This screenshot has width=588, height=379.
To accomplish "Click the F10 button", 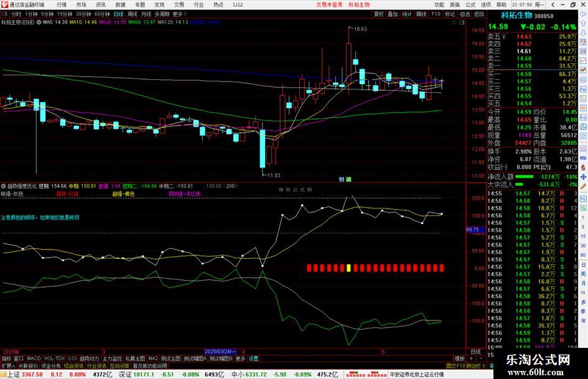I will click(436, 14).
